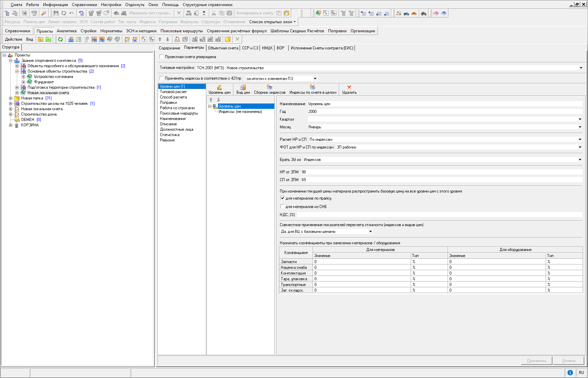Check 'для материалов из СНБ' option
The height and width of the screenshot is (378, 588).
(282, 207)
